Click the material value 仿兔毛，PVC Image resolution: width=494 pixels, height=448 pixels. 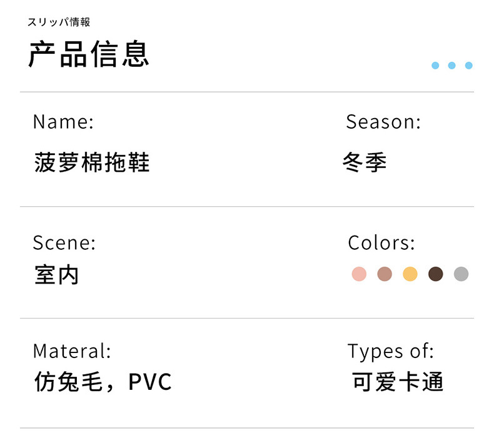tap(103, 382)
